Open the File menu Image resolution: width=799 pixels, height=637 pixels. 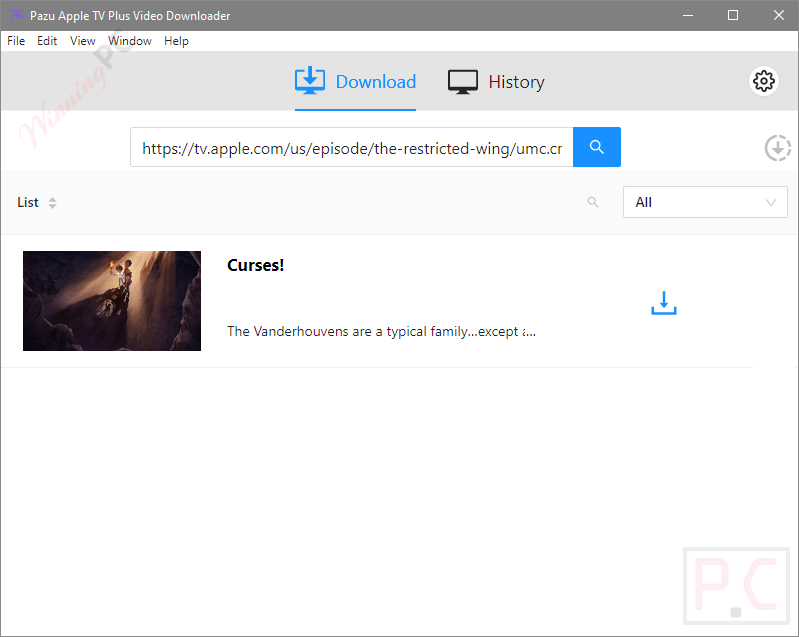(x=16, y=41)
